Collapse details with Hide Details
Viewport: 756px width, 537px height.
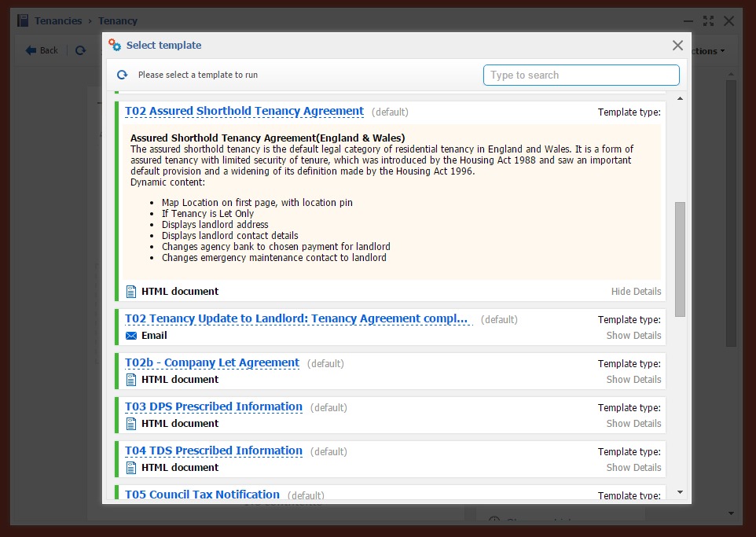(x=636, y=292)
